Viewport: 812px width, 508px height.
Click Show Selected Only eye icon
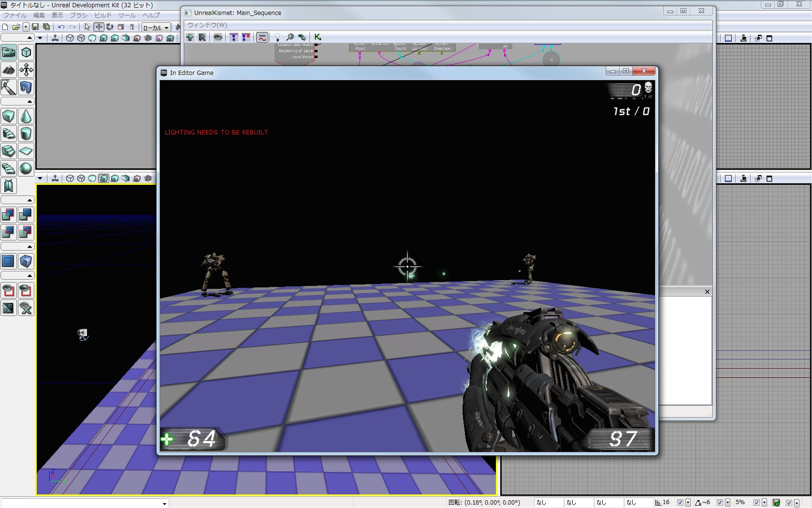[9, 290]
